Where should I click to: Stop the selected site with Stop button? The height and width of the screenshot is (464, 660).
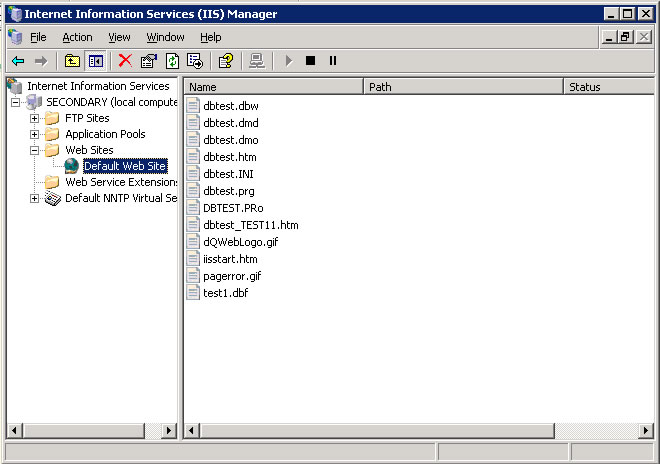point(310,61)
